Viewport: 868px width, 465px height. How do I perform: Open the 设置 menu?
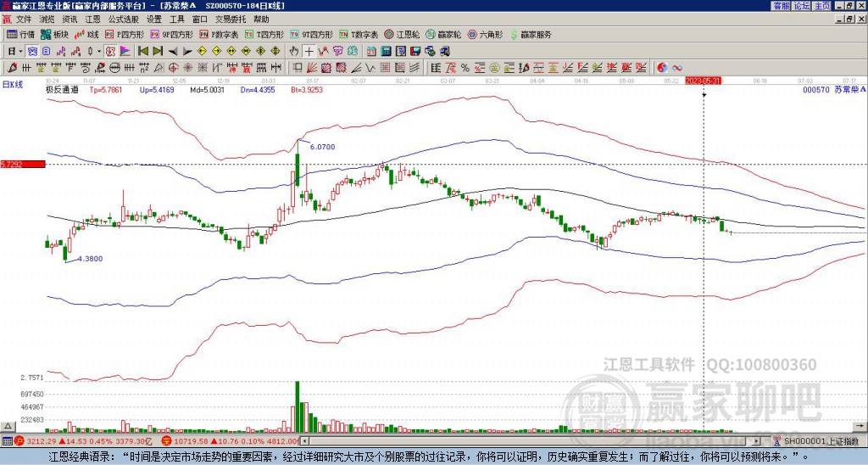[x=154, y=20]
